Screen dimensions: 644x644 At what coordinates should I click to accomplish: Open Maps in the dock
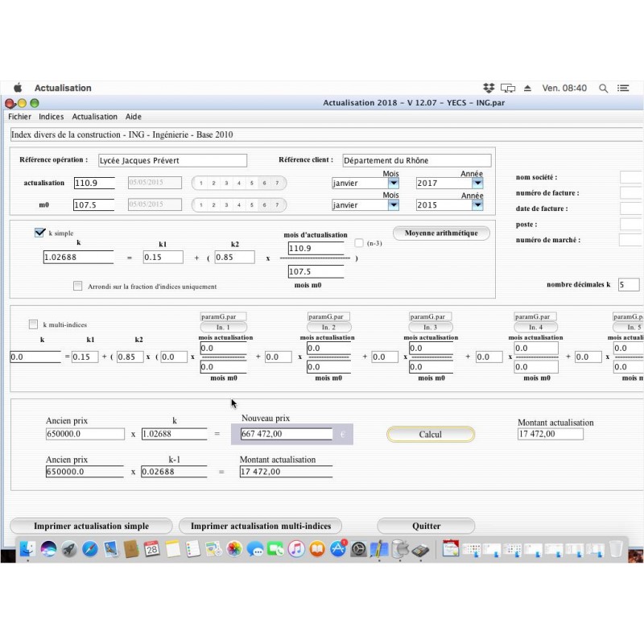click(x=213, y=549)
